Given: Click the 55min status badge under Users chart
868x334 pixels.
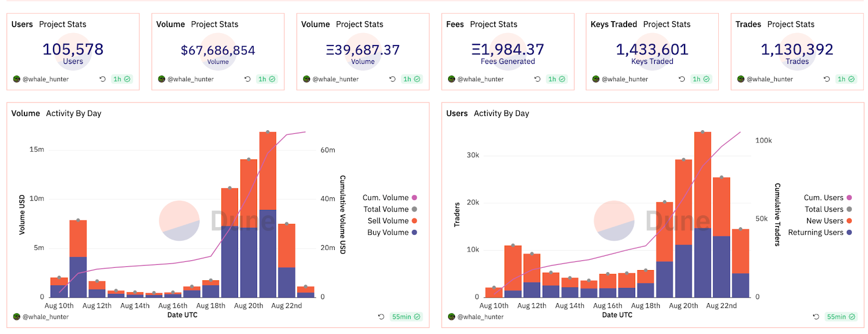Looking at the screenshot, I should 841,317.
